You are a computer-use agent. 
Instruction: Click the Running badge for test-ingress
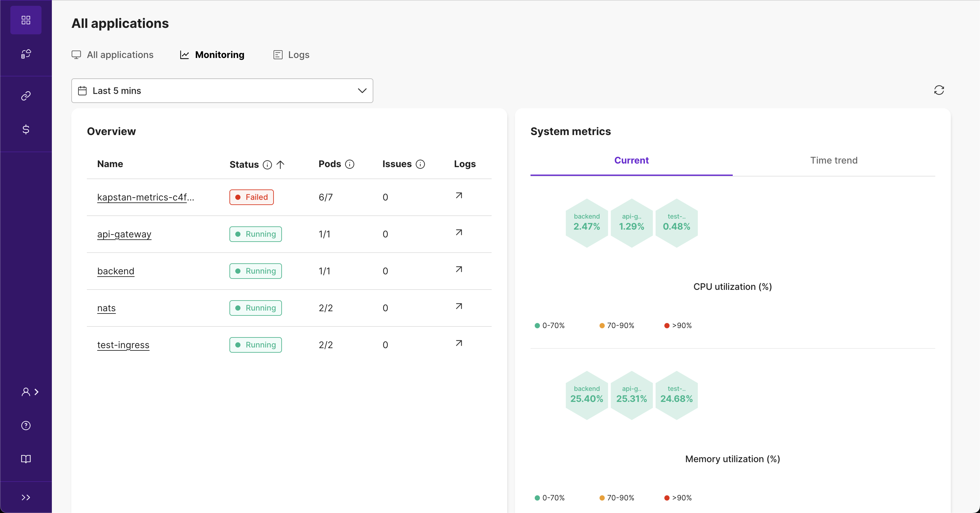[256, 345]
